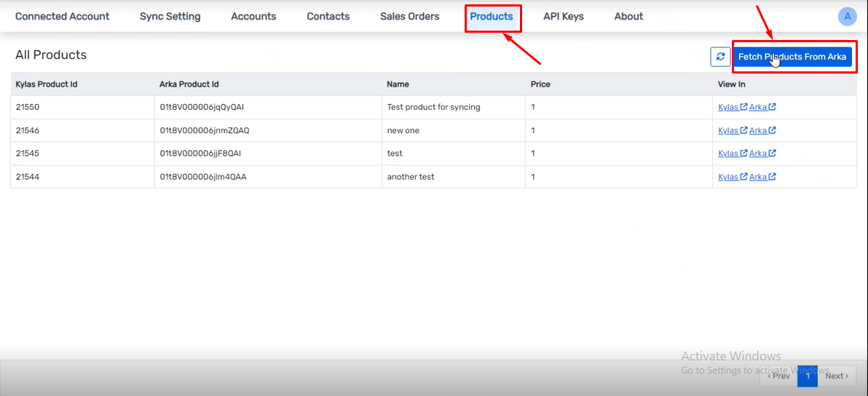The width and height of the screenshot is (868, 396).
Task: Open Kylas link in the 21545 row
Action: tap(733, 153)
